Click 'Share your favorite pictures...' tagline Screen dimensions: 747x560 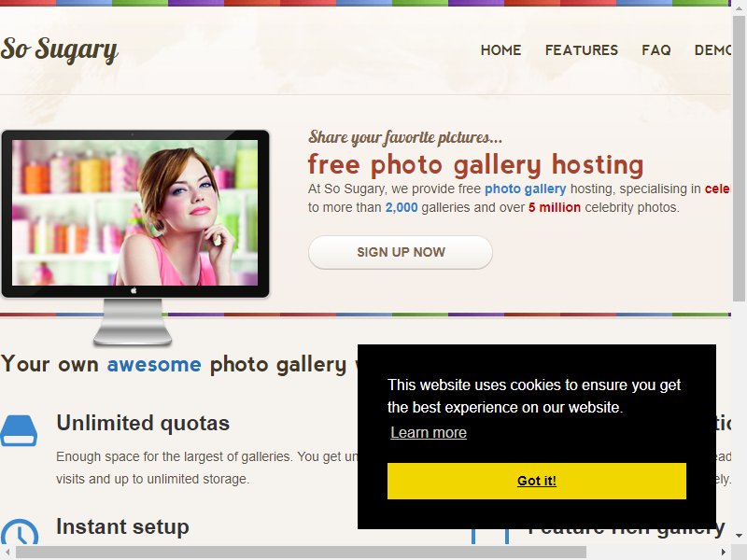[x=405, y=137]
